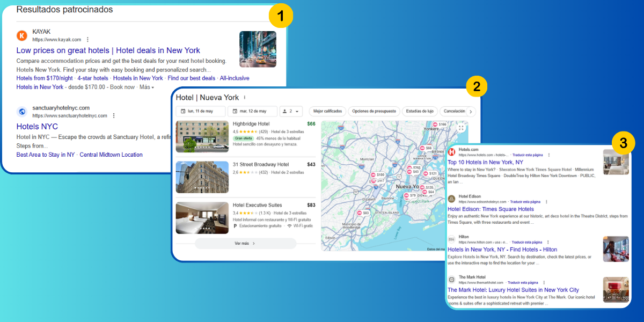This screenshot has width=644, height=322.
Task: Click the Central Midtown Location sitelink
Action: coord(111,155)
